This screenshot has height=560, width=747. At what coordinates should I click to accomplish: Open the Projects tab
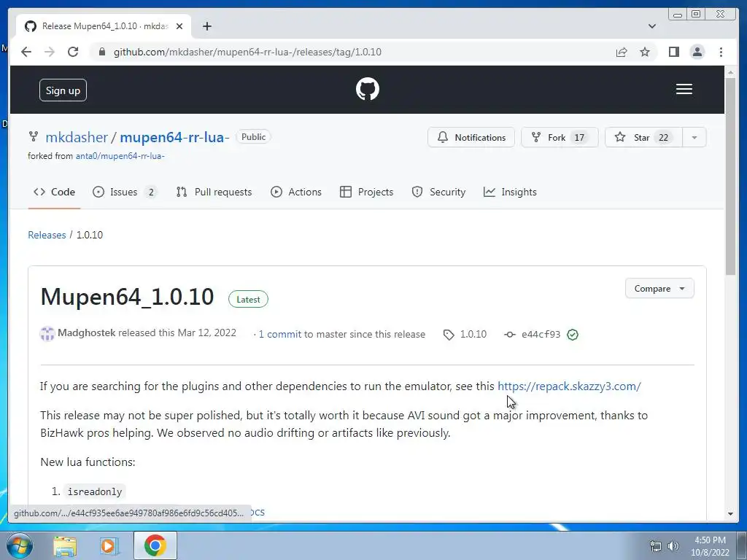[366, 192]
